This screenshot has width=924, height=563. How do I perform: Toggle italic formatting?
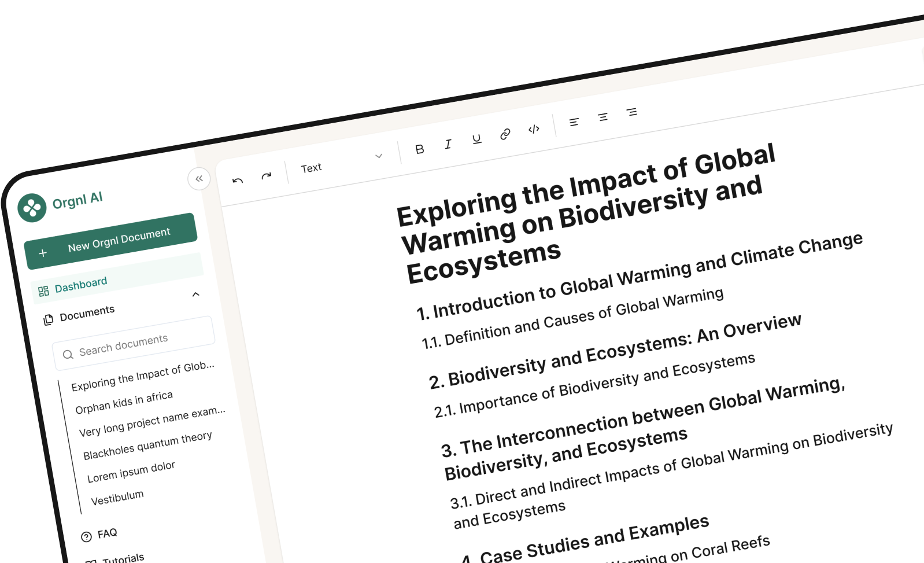coord(448,144)
